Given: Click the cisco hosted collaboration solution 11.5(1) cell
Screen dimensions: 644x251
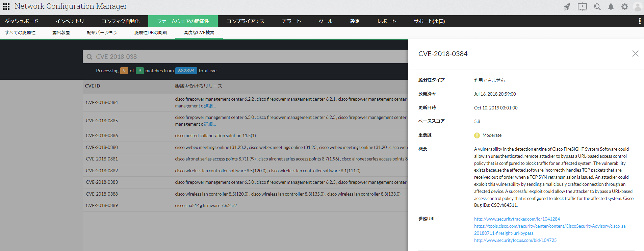Looking at the screenshot, I should click(215, 136).
